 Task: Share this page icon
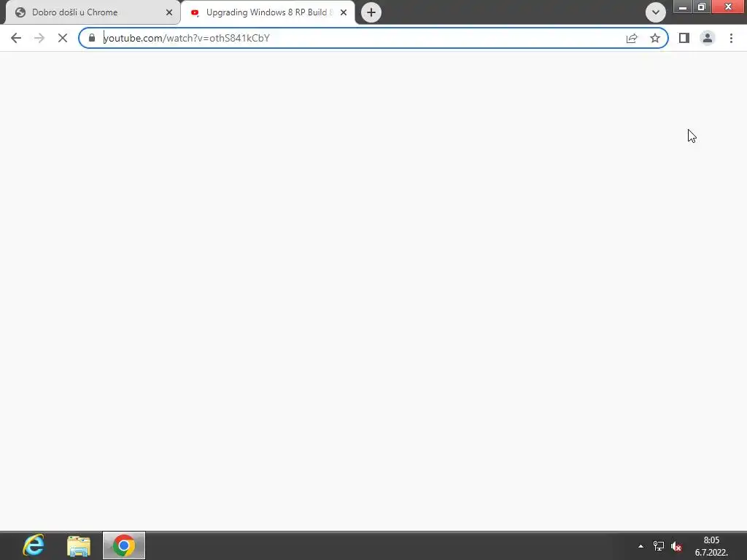tap(632, 38)
